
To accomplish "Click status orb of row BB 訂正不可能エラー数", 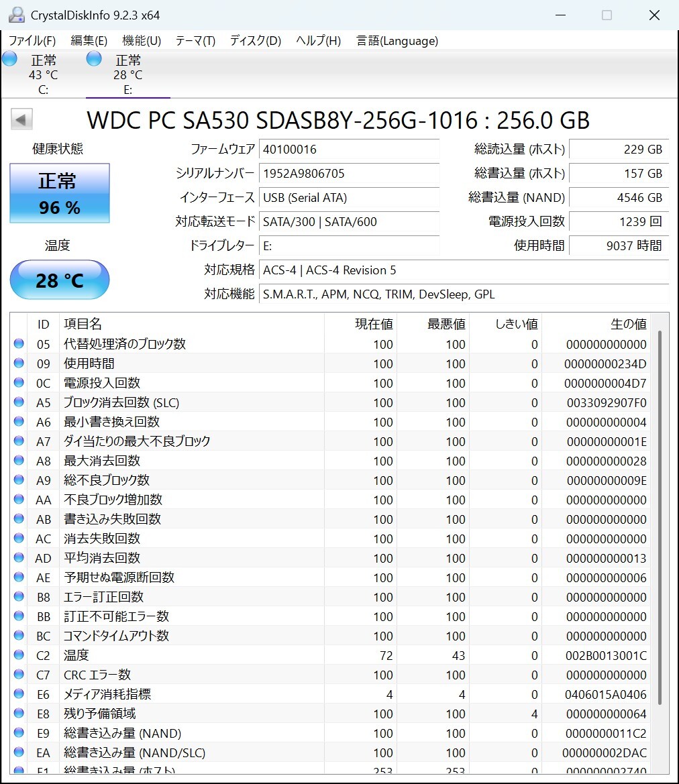I will [x=19, y=616].
